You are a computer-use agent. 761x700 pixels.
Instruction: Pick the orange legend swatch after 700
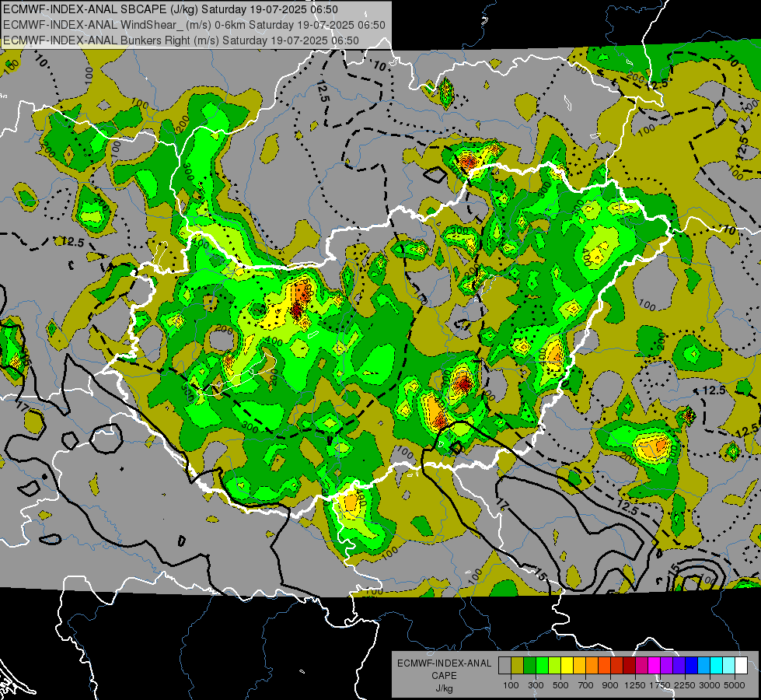coord(592,666)
